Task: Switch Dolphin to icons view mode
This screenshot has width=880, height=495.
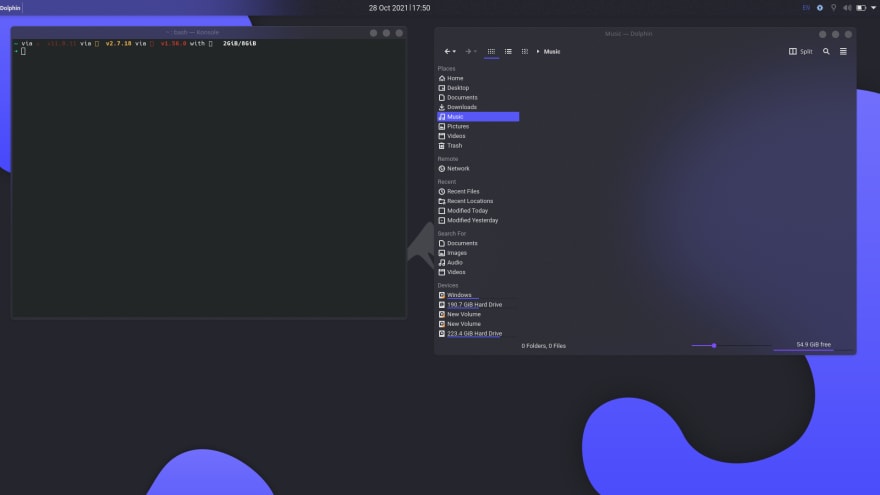Action: [x=491, y=51]
